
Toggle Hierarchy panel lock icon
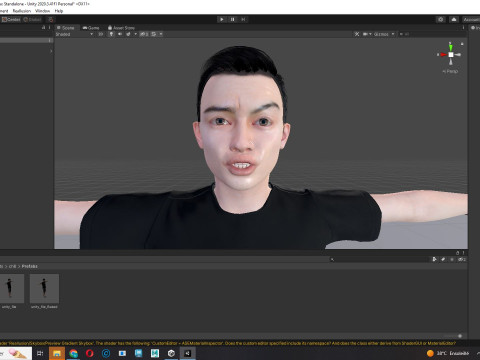pos(43,28)
